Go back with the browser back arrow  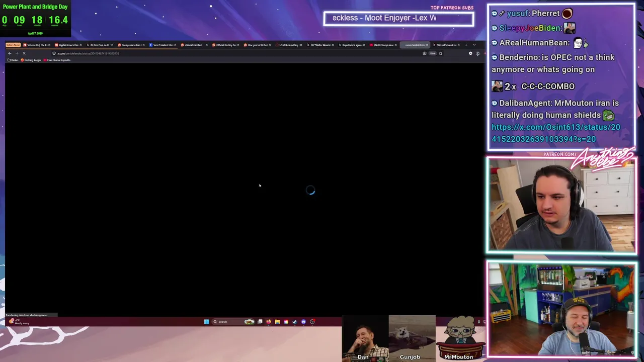pos(10,53)
